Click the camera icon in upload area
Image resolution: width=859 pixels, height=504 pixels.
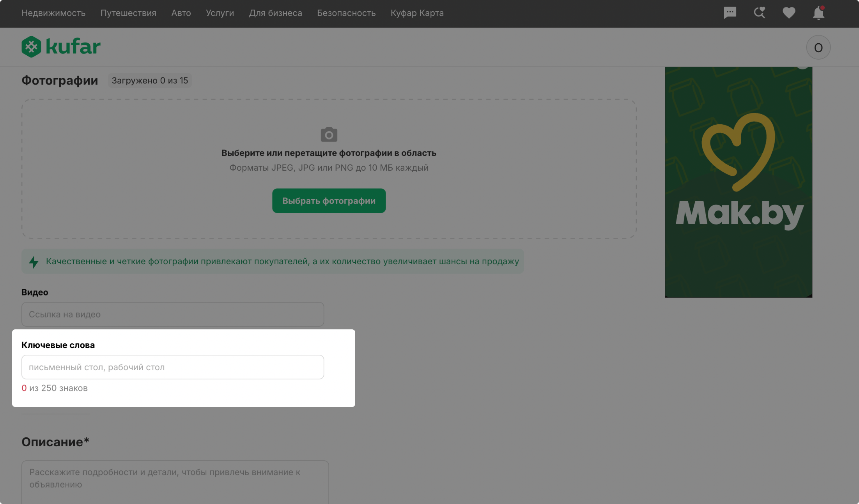tap(329, 134)
